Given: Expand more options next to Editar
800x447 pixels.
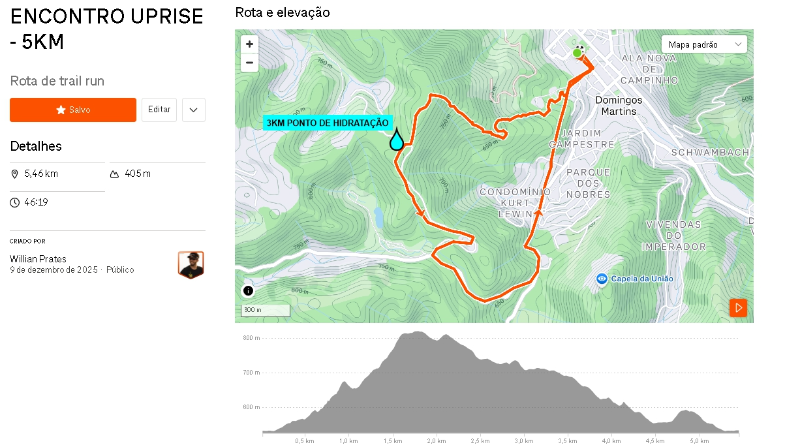Looking at the screenshot, I should point(194,109).
